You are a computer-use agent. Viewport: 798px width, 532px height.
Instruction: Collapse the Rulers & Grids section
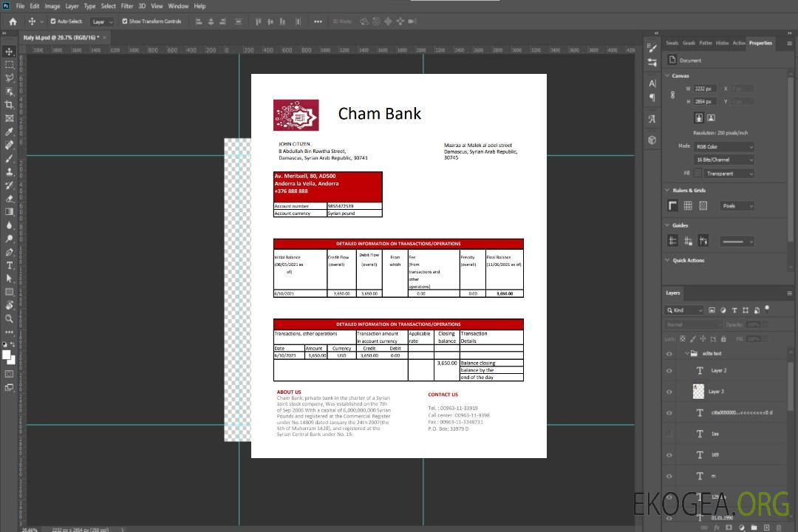click(668, 190)
